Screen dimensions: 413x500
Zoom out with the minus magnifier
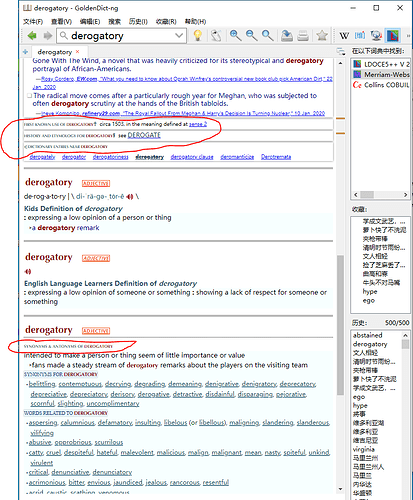(x=251, y=35)
